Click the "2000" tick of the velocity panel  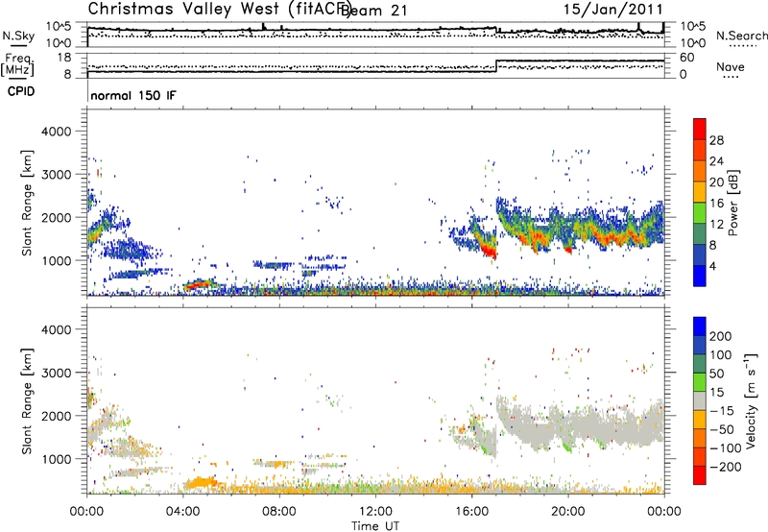[56, 416]
